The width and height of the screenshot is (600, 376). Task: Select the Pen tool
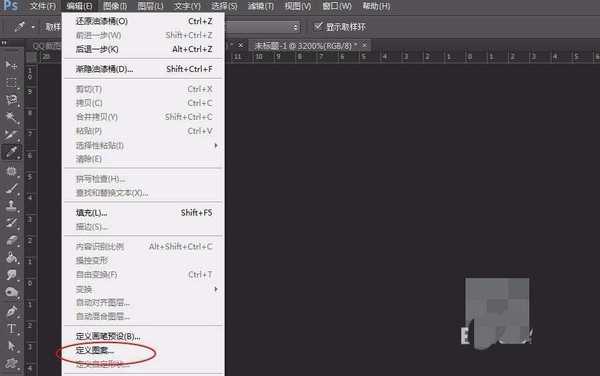[11, 311]
